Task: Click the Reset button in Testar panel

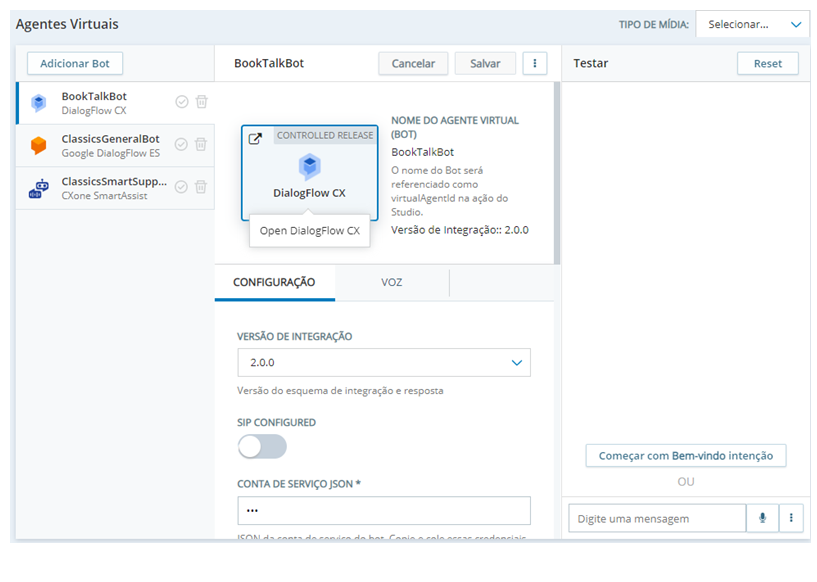Action: click(768, 64)
